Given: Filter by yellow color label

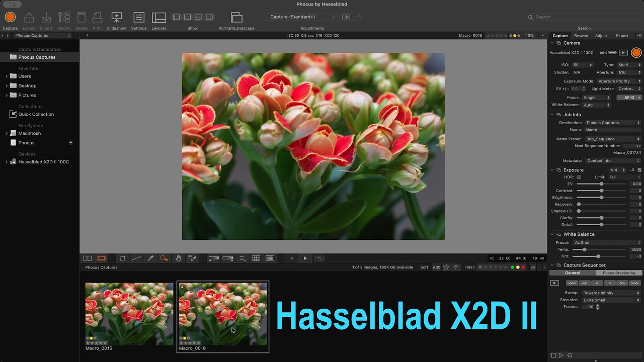Looking at the screenshot, I should click(x=518, y=267).
